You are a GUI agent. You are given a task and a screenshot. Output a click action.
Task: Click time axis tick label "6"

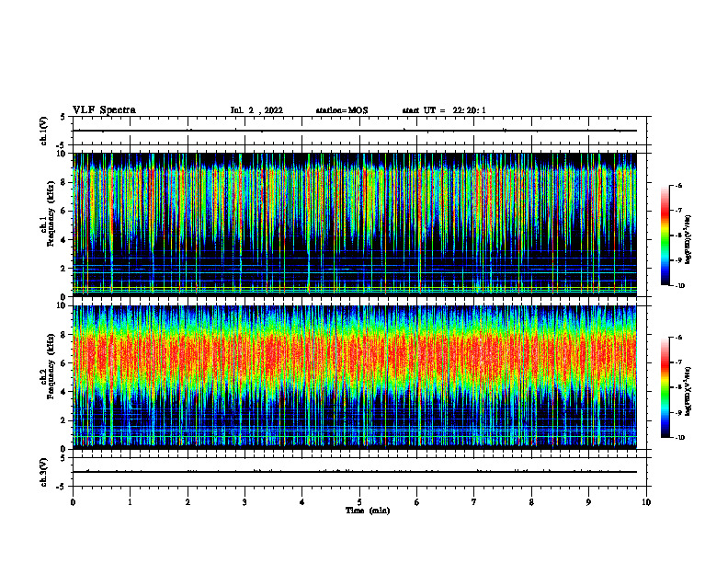click(x=417, y=502)
